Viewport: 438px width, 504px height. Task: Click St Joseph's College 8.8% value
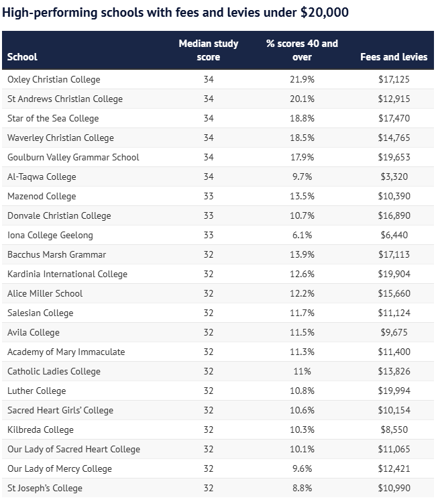pyautogui.click(x=302, y=489)
